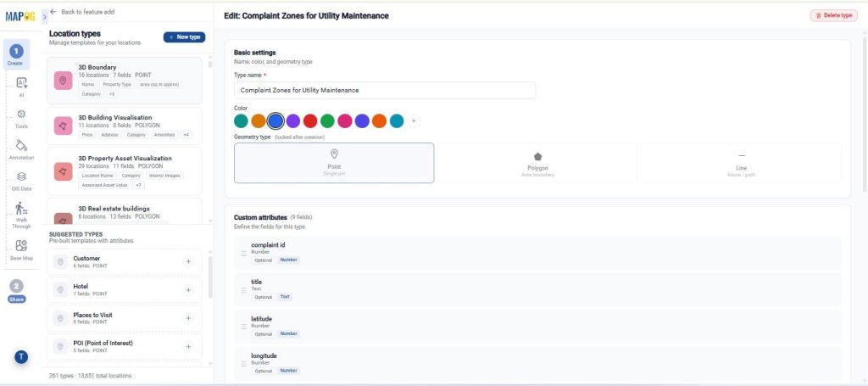Create a new location type with New type

click(x=184, y=37)
